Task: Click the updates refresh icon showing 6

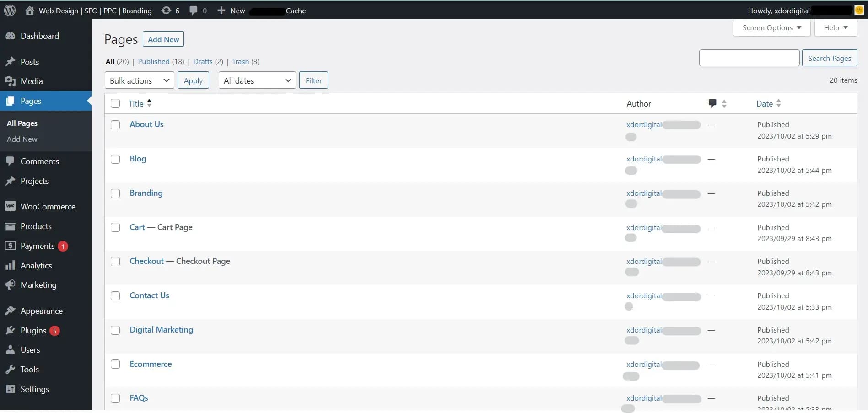Action: pos(166,11)
